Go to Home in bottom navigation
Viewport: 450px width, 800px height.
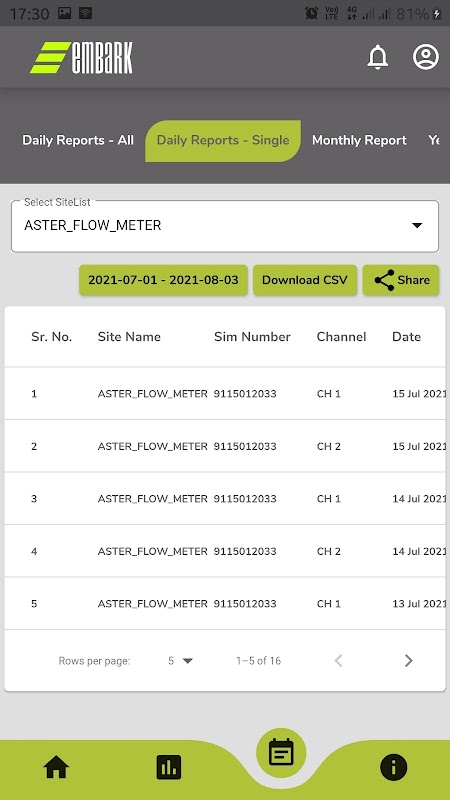click(x=56, y=767)
